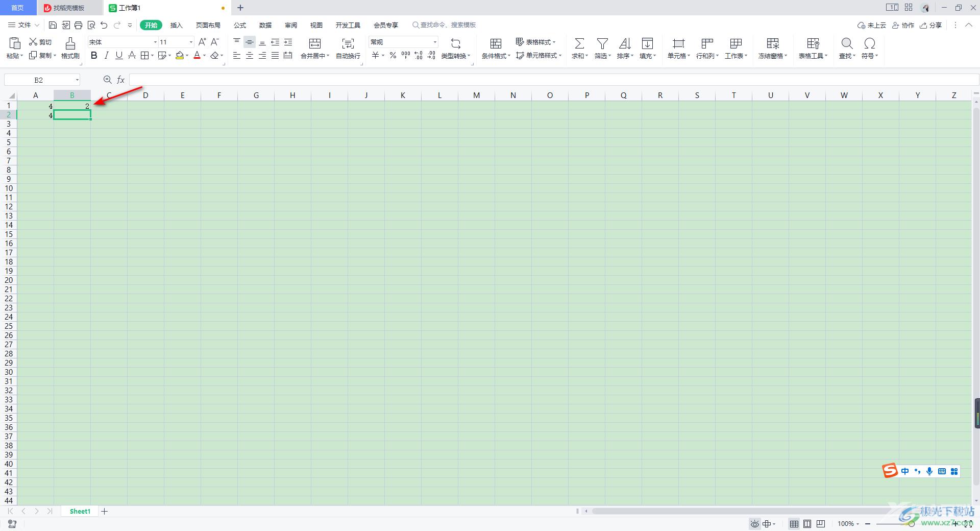Click the Sum 求和 icon
980x531 pixels.
[x=579, y=43]
